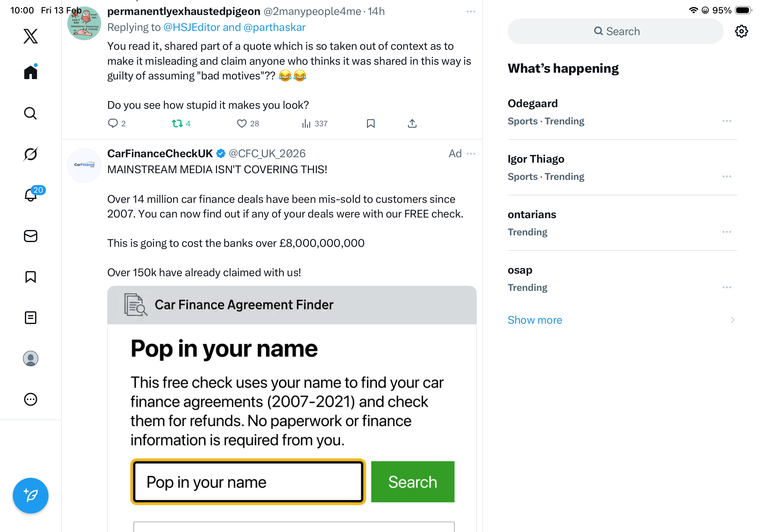
Task: Go to Home feed icon
Action: point(31,72)
